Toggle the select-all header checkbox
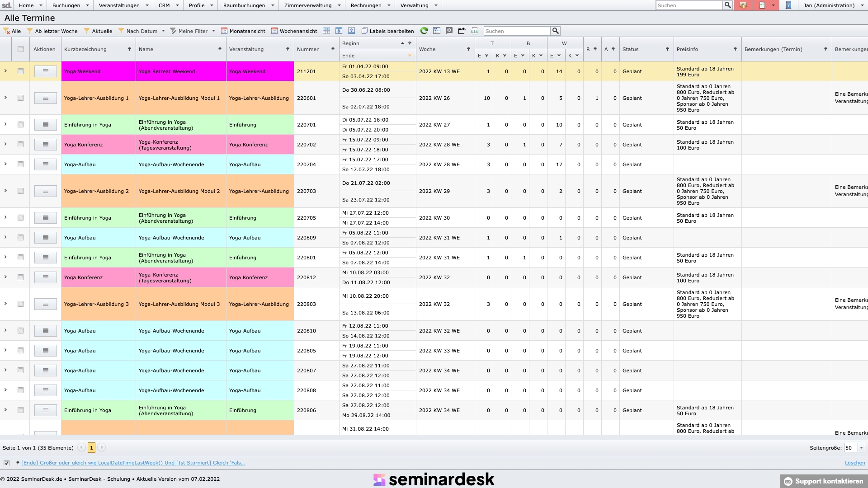Viewport: 868px width, 488px height. click(20, 49)
